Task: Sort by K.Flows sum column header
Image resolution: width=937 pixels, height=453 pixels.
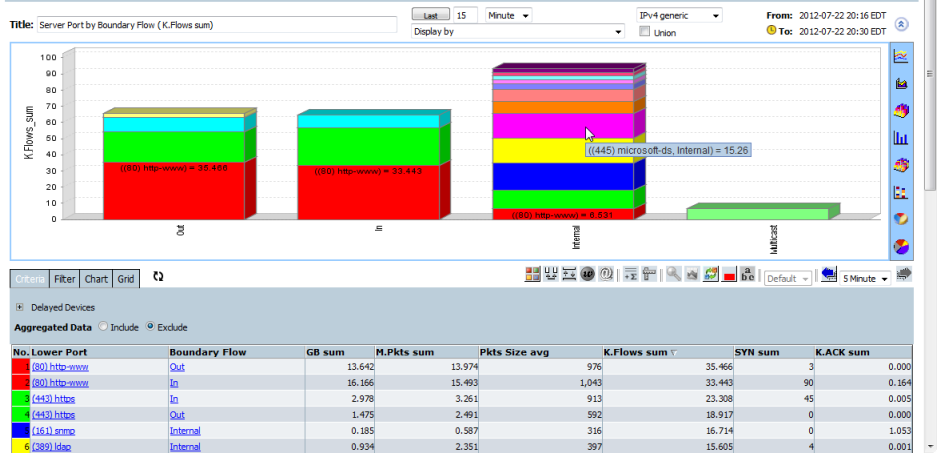Action: tap(667, 352)
